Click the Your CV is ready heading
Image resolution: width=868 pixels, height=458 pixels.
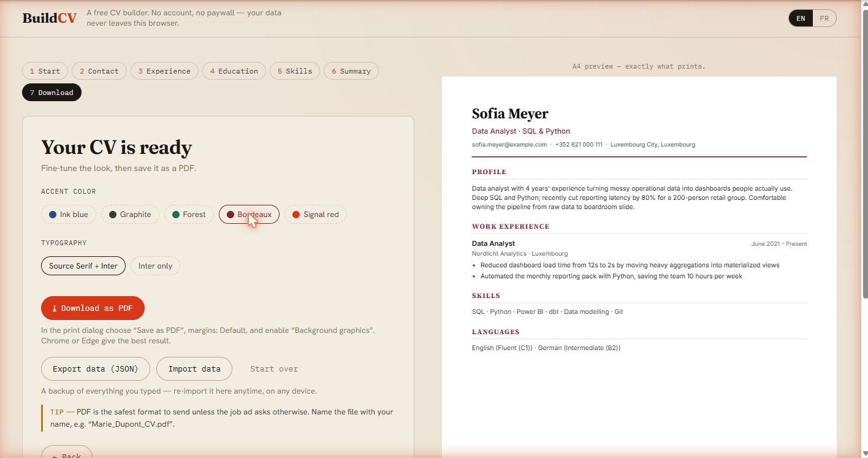(116, 148)
